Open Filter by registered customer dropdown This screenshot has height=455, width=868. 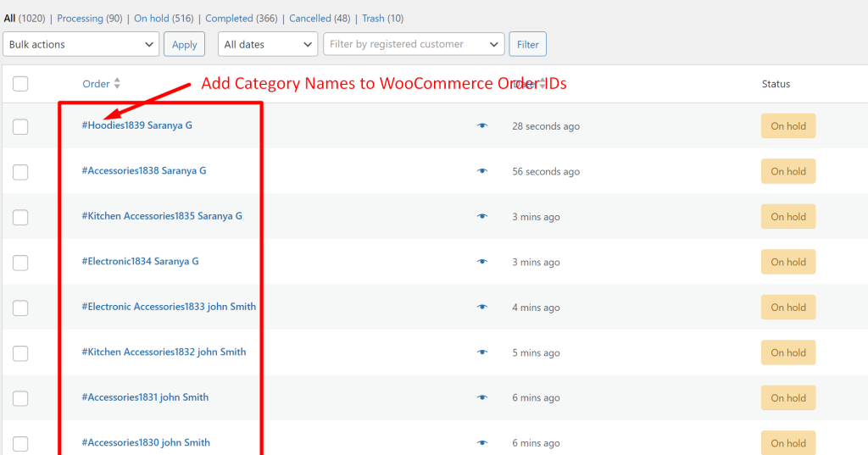pyautogui.click(x=414, y=44)
